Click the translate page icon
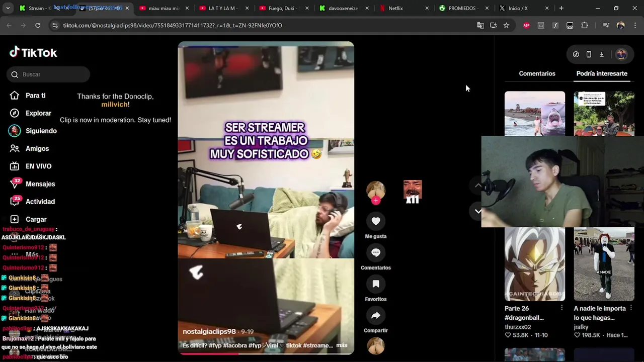The width and height of the screenshot is (644, 362). coord(480,25)
